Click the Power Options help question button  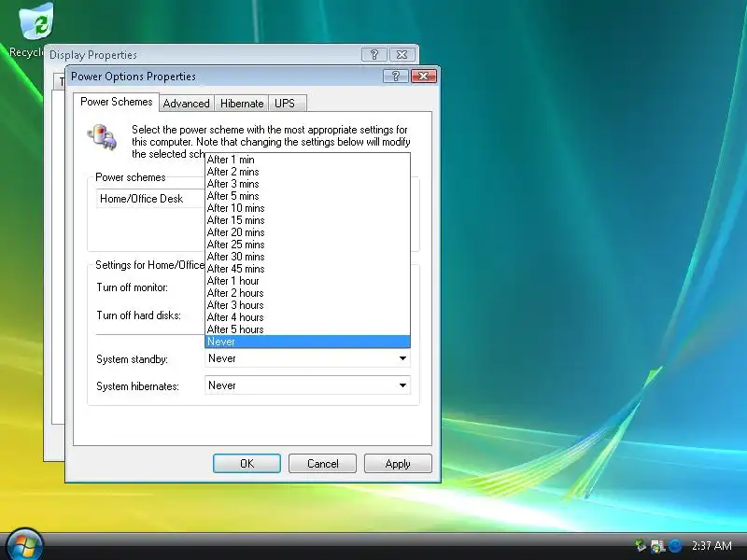point(395,77)
